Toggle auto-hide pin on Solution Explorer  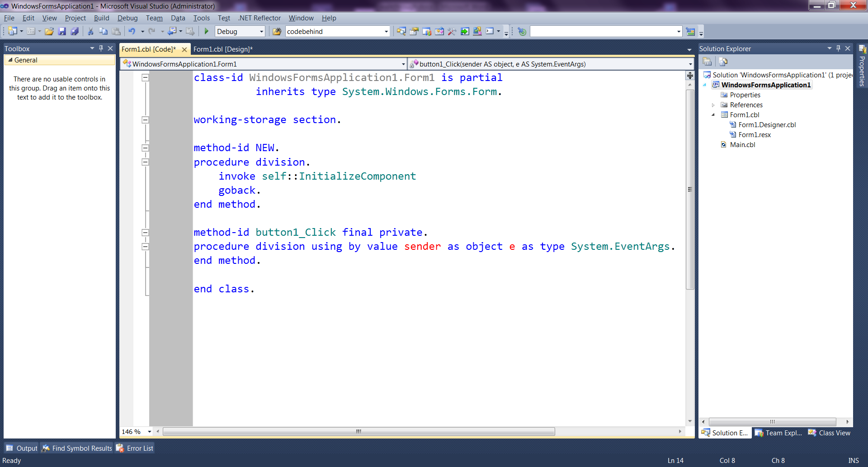[838, 48]
